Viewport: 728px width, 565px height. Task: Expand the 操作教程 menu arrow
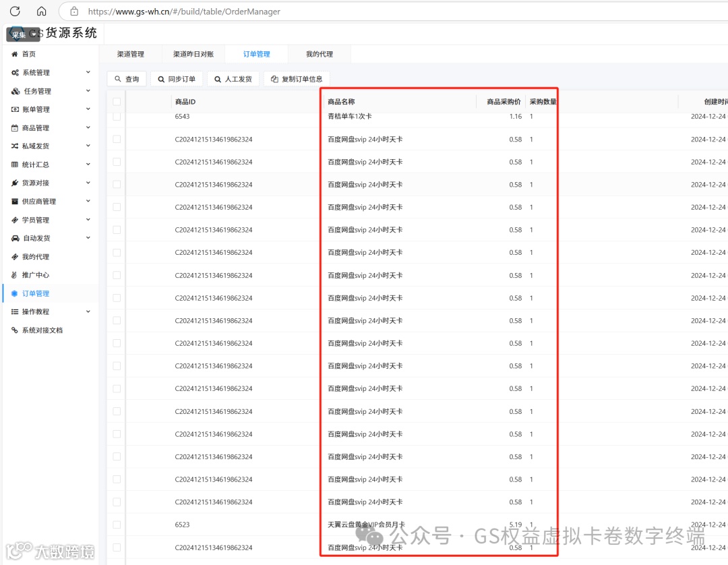[88, 311]
